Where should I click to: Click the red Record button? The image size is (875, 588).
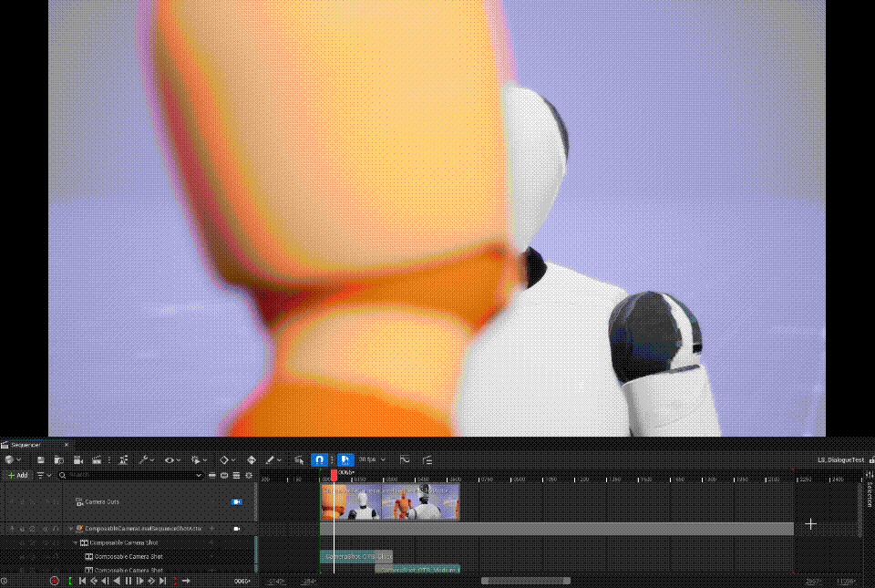54,581
